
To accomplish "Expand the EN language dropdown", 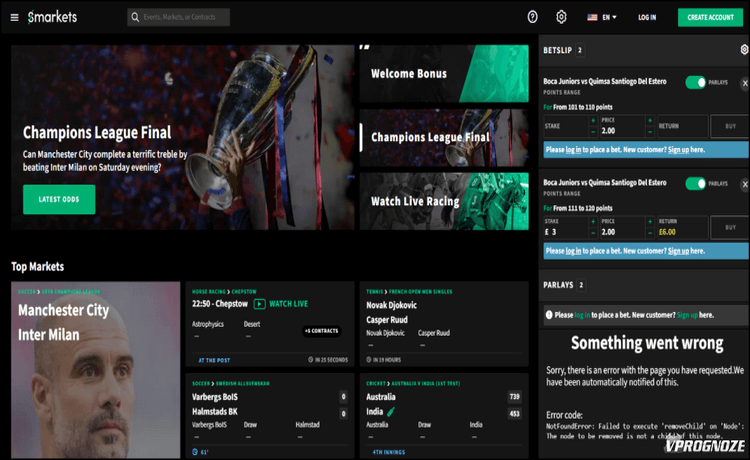I will click(602, 17).
